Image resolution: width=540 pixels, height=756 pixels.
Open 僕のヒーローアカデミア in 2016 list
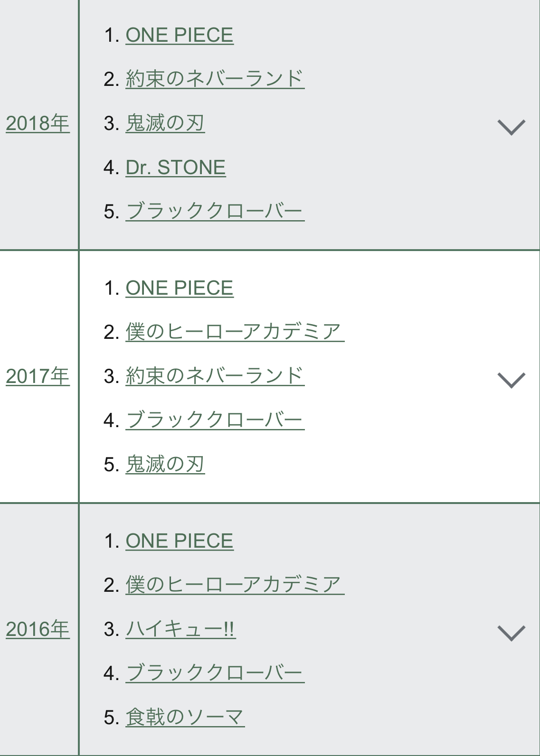point(235,585)
